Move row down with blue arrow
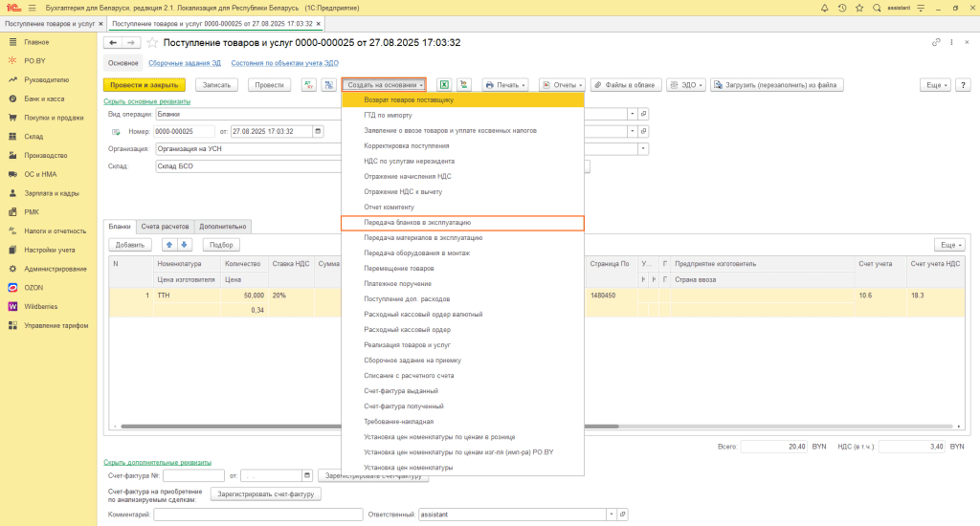The image size is (980, 526). click(185, 245)
